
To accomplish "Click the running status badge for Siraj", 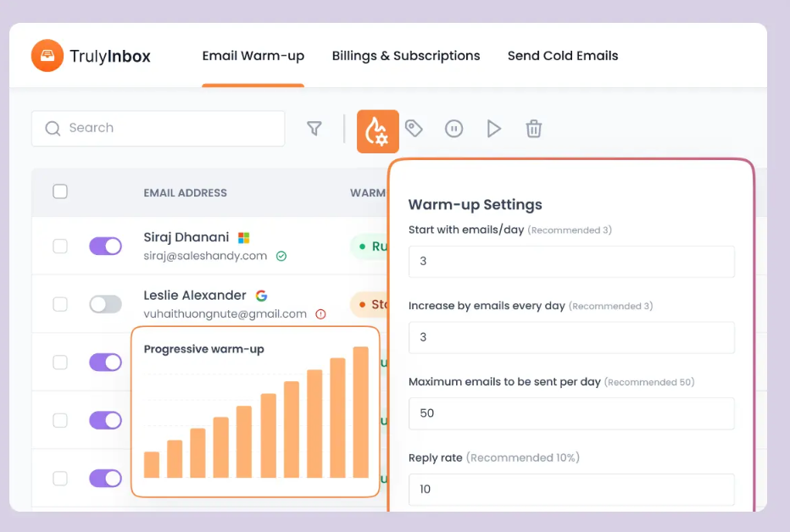I will pos(370,247).
